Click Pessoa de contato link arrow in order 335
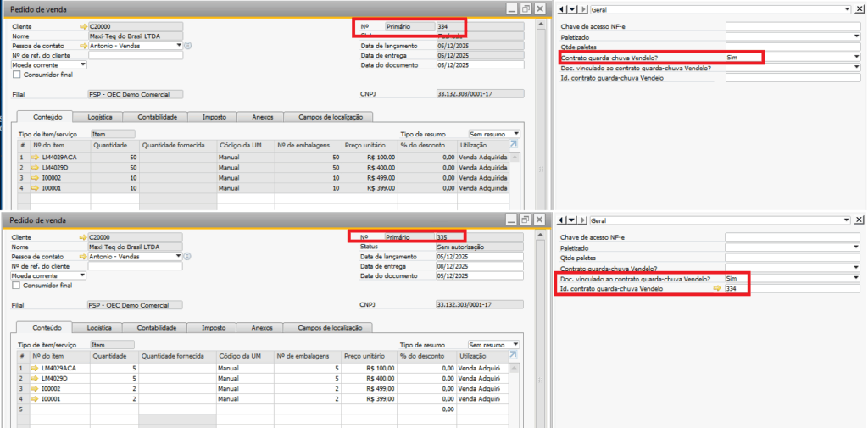The image size is (868, 428). [x=83, y=256]
